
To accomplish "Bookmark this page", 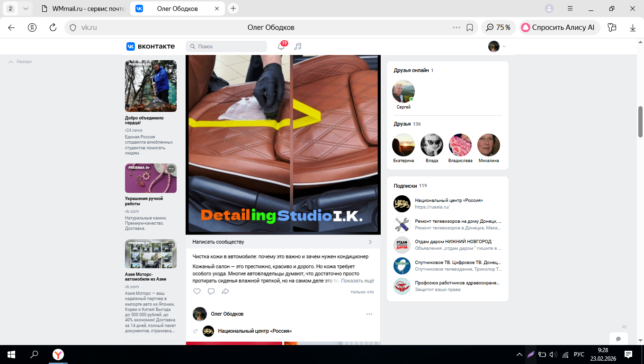I will tap(470, 27).
